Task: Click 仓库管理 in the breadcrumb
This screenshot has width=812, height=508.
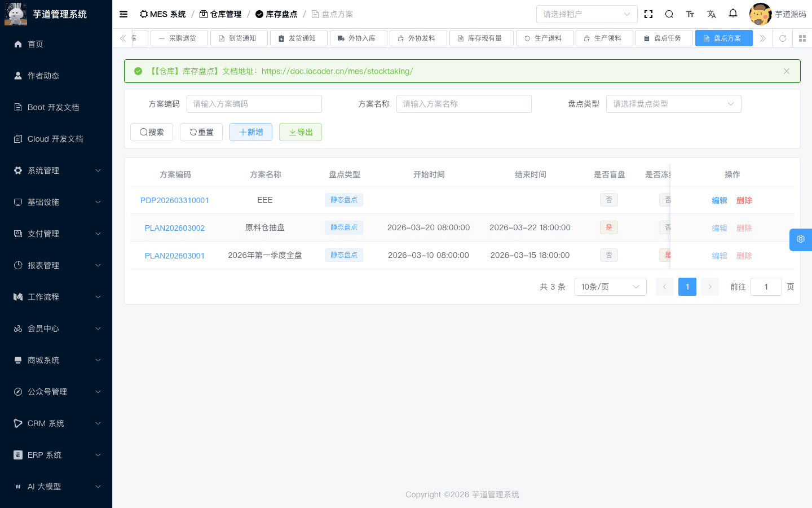Action: click(x=225, y=14)
